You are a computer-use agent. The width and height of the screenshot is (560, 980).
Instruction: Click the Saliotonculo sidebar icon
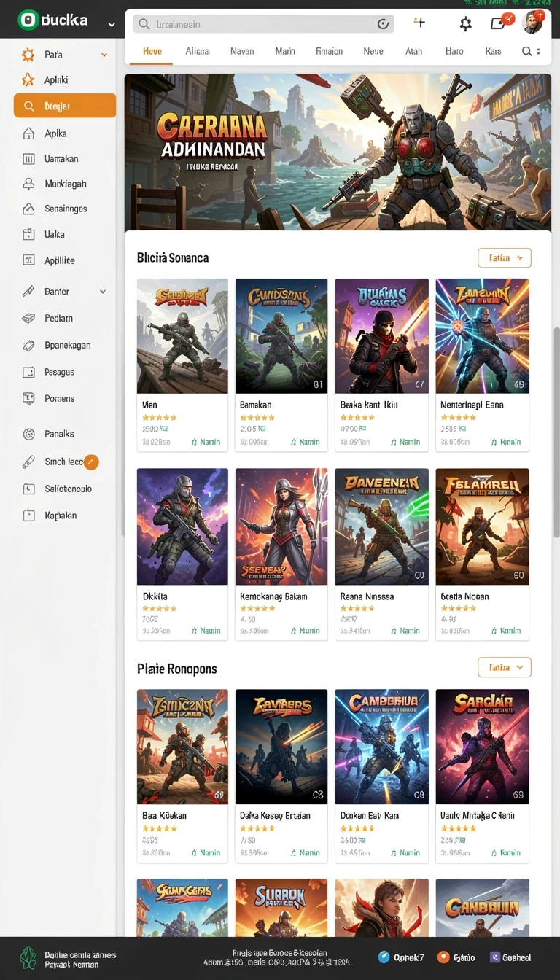[29, 489]
